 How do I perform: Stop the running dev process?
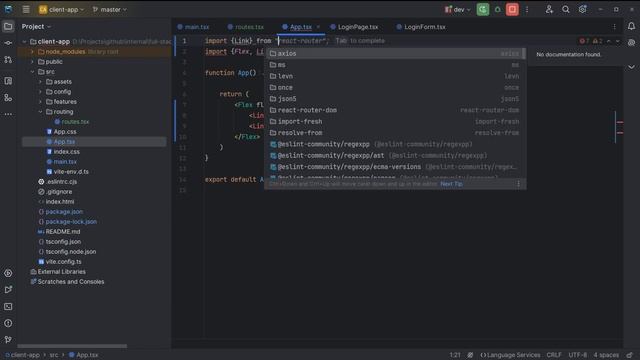[512, 9]
